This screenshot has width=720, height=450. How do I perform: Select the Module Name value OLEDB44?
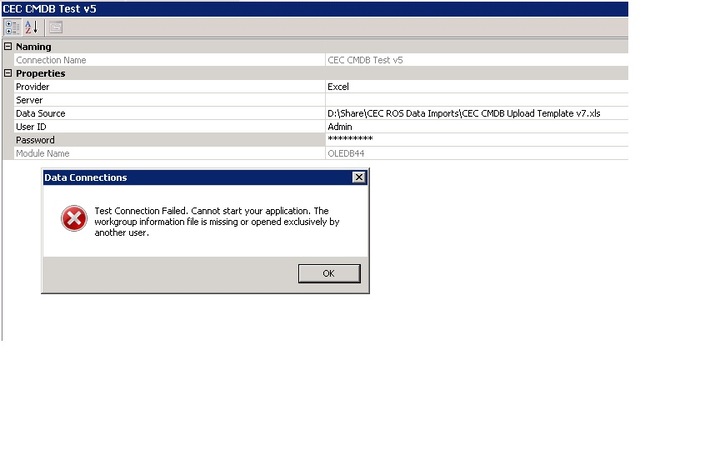pyautogui.click(x=476, y=154)
